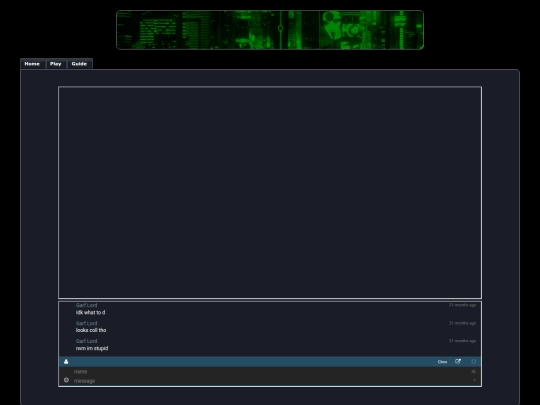Viewport: 540px width, 405px height.
Task: Click the send arrow beside message field
Action: coord(475,380)
